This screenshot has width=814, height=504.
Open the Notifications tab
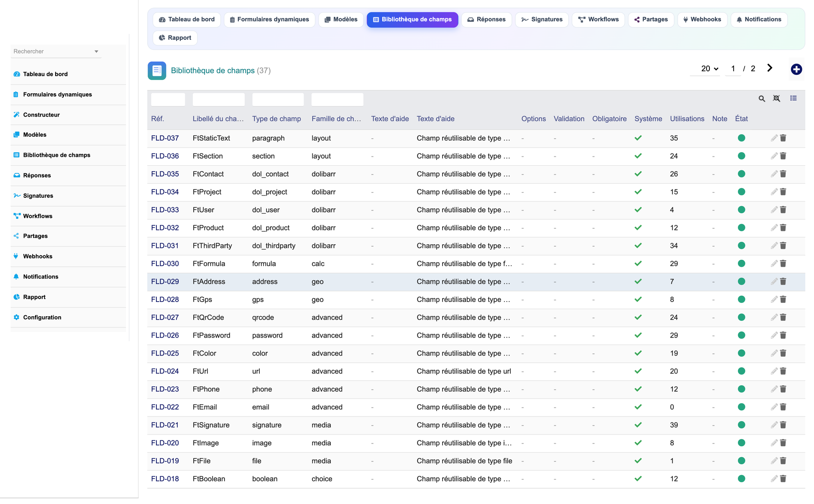[759, 20]
